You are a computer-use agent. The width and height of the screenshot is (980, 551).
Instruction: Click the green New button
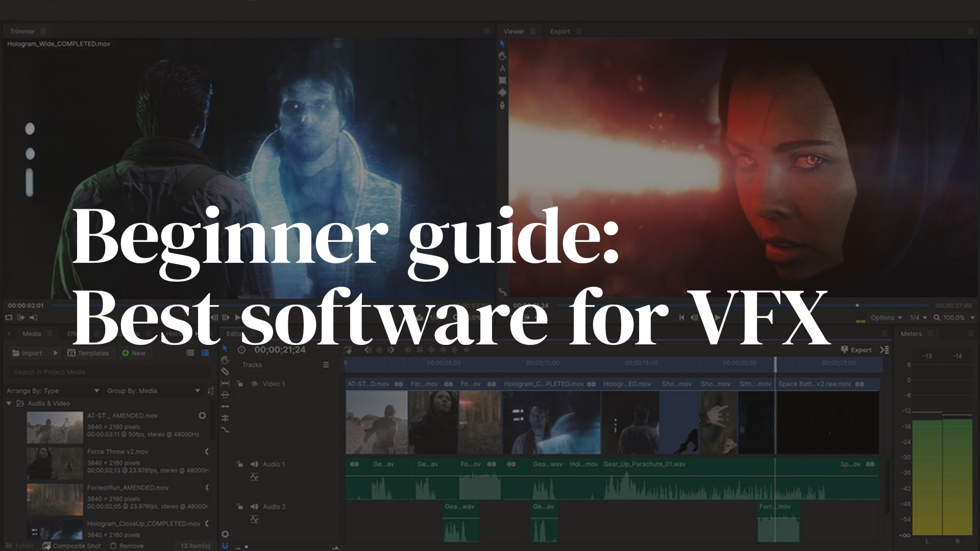[135, 353]
